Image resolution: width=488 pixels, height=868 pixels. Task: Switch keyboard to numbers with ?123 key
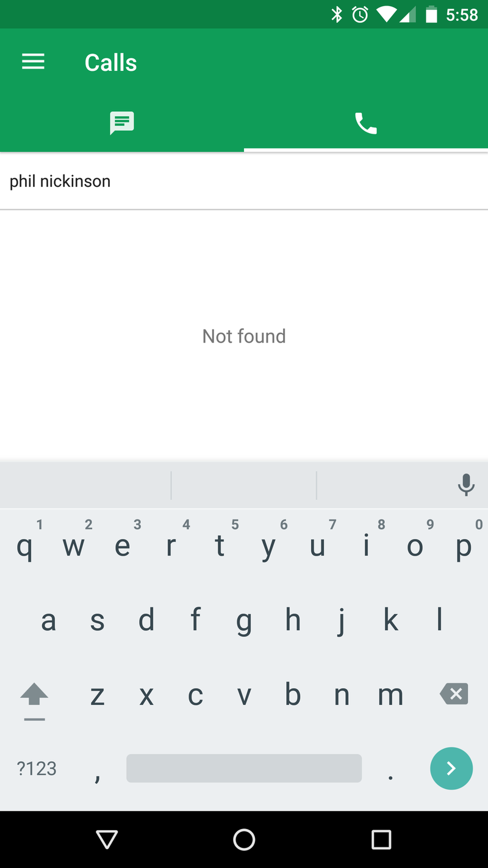(36, 768)
